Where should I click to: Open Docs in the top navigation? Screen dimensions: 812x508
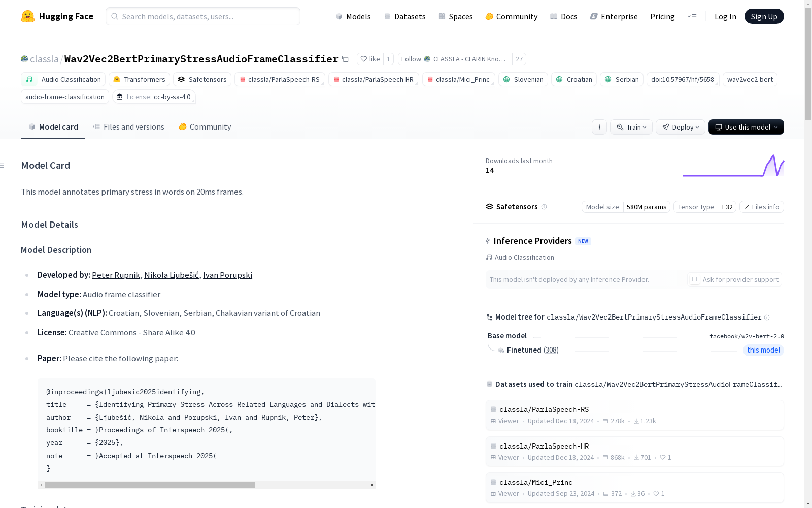coord(564,16)
